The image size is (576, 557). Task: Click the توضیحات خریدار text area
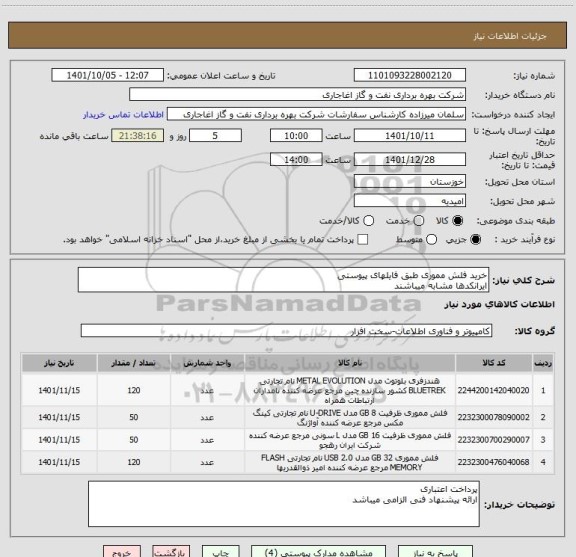284,504
